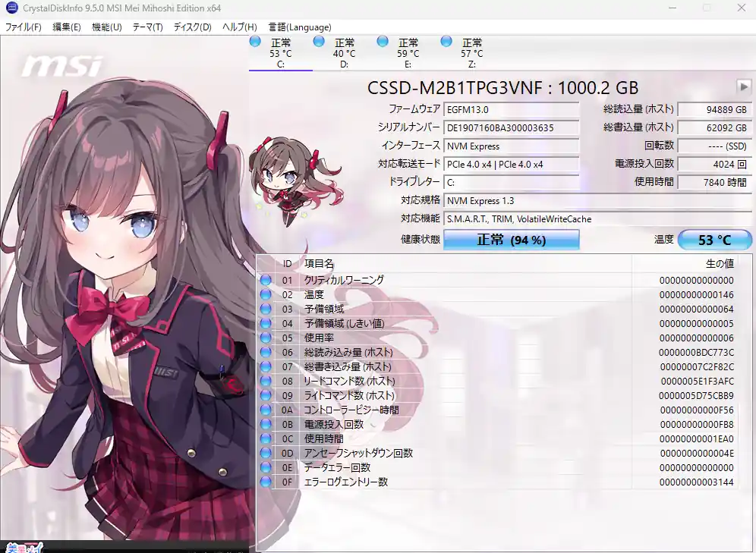756x553 pixels.
Task: Select raw value 0000000BDC773C
Action: 696,352
